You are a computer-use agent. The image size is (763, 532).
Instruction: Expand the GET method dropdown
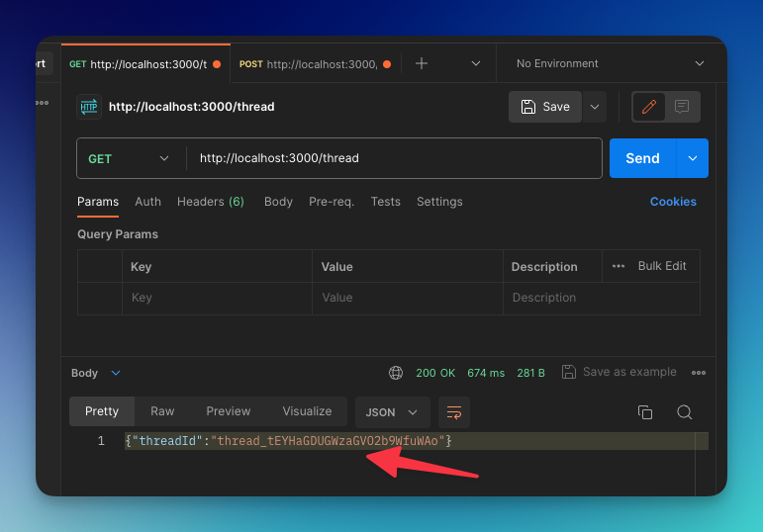pos(129,158)
